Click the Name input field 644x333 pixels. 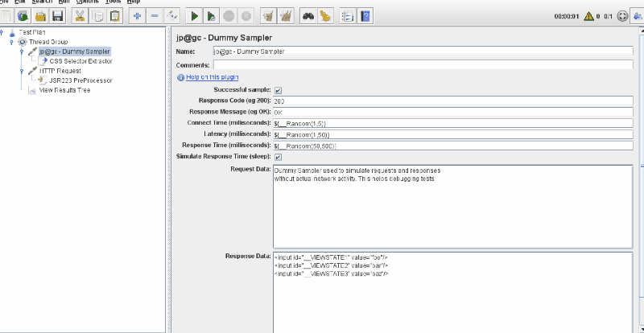pos(423,51)
